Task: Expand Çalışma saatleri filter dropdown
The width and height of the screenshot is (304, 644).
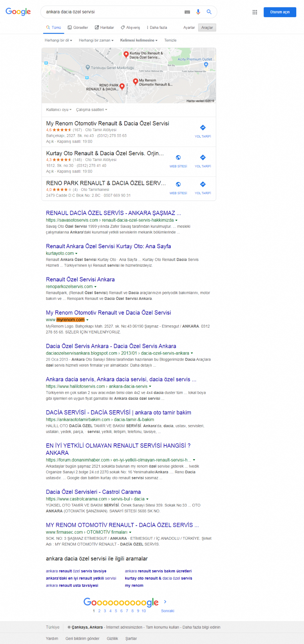Action: 92,110
